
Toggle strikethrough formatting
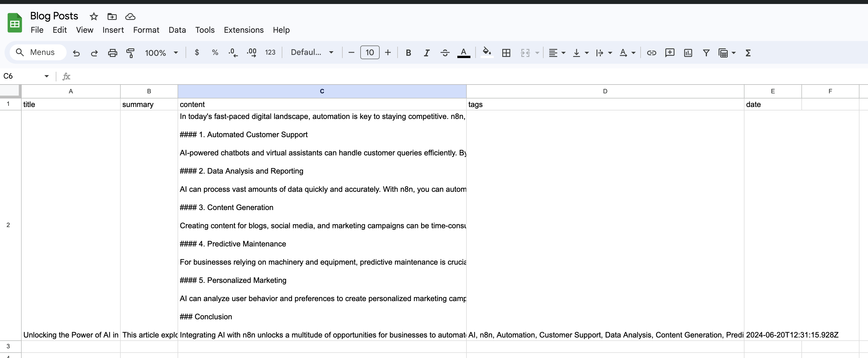[x=445, y=53]
